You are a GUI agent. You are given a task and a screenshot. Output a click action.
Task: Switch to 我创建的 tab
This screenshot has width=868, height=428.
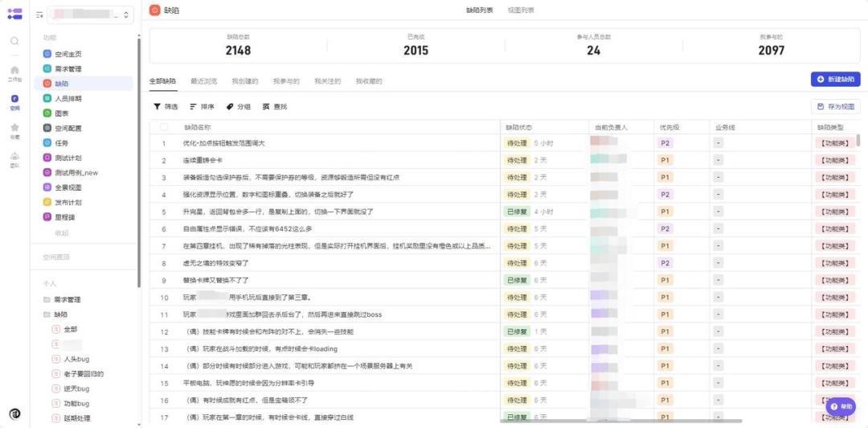tap(245, 81)
